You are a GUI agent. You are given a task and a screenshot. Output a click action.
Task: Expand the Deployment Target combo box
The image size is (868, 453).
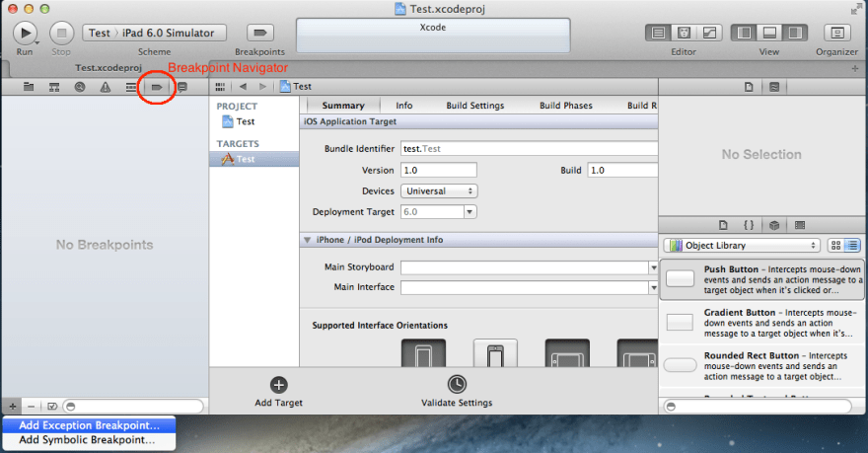point(470,212)
